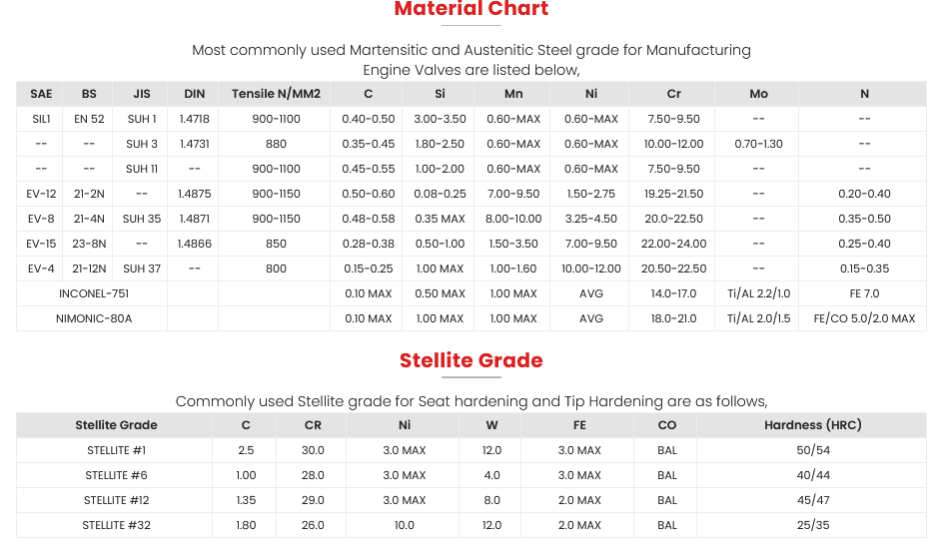Screen dimensions: 935x560
Task: Click the FE/CO 5.0/2.0 MAX cell
Action: (864, 318)
